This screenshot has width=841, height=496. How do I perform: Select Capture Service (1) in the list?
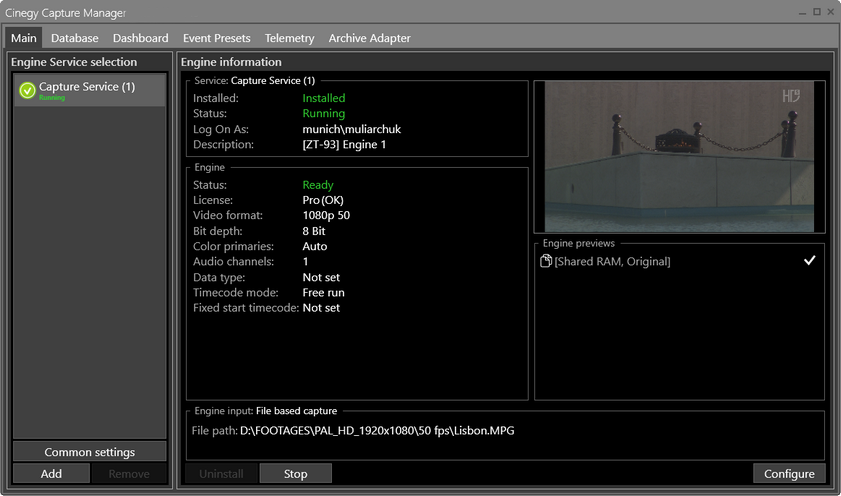[x=90, y=90]
